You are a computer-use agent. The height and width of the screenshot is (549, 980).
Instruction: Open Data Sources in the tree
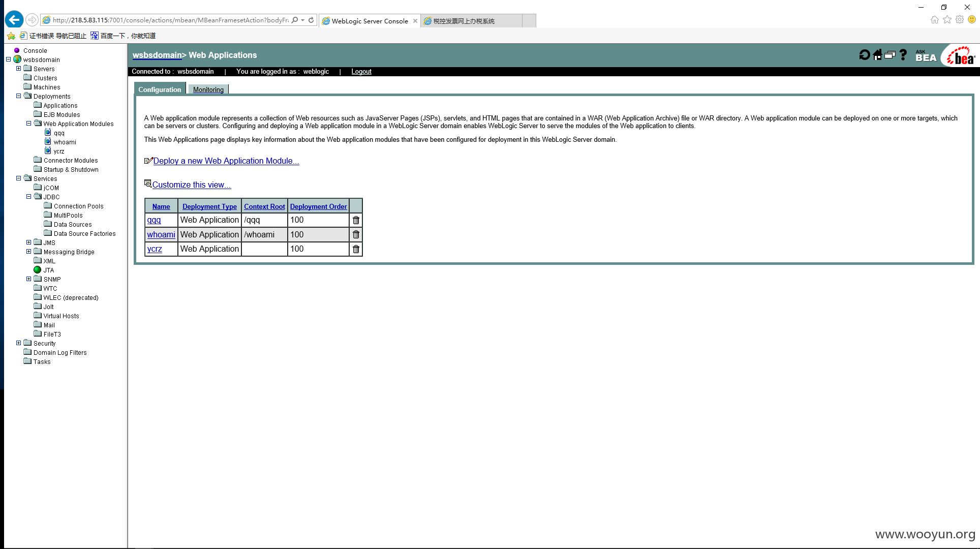click(73, 224)
